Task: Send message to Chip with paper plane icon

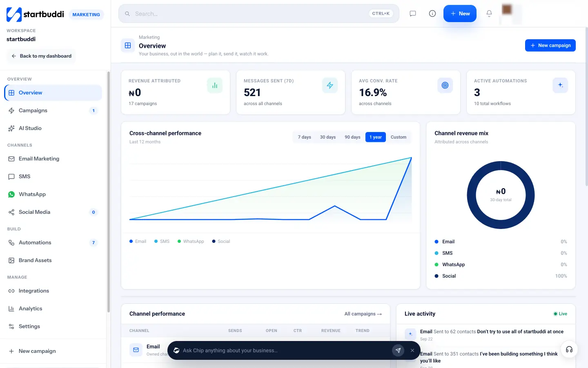Action: tap(398, 350)
